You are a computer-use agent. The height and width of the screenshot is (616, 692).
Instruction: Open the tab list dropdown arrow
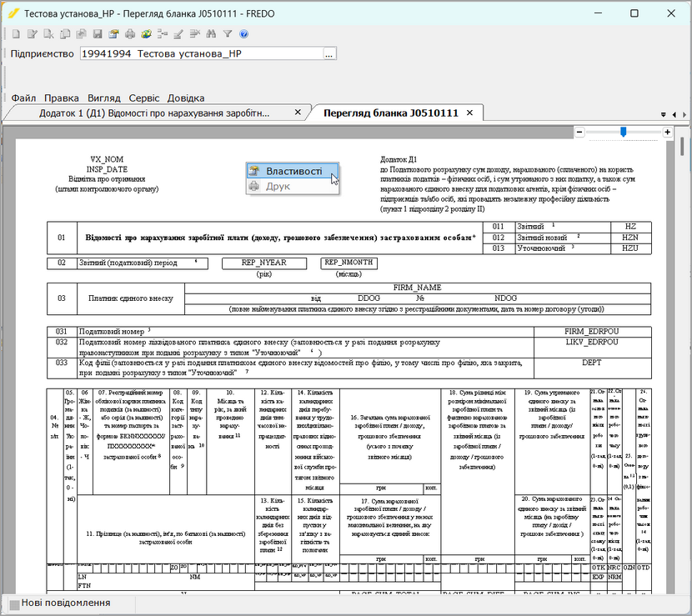point(664,114)
